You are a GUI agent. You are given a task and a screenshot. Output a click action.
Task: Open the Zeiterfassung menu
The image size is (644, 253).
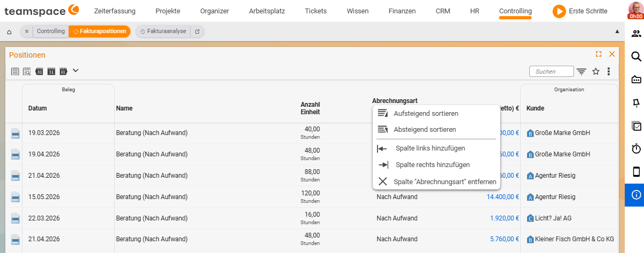click(115, 11)
